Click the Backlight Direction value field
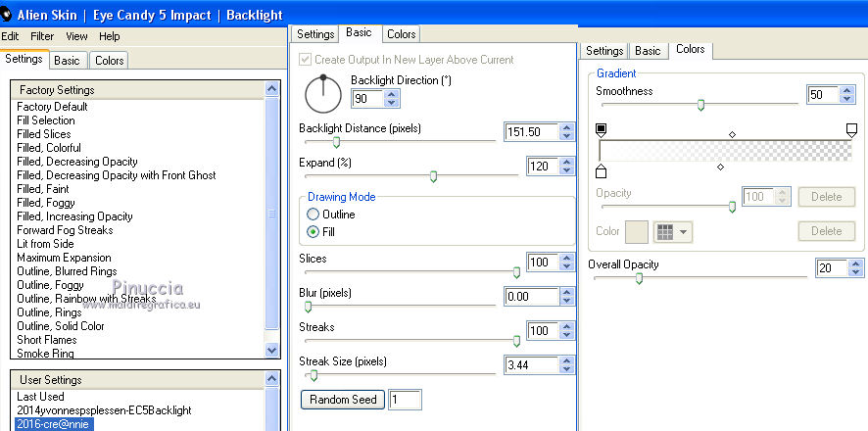868x431 pixels. 368,99
